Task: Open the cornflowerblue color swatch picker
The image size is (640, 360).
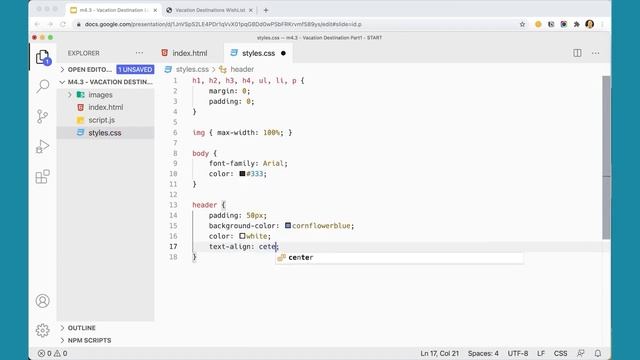Action: point(288,225)
